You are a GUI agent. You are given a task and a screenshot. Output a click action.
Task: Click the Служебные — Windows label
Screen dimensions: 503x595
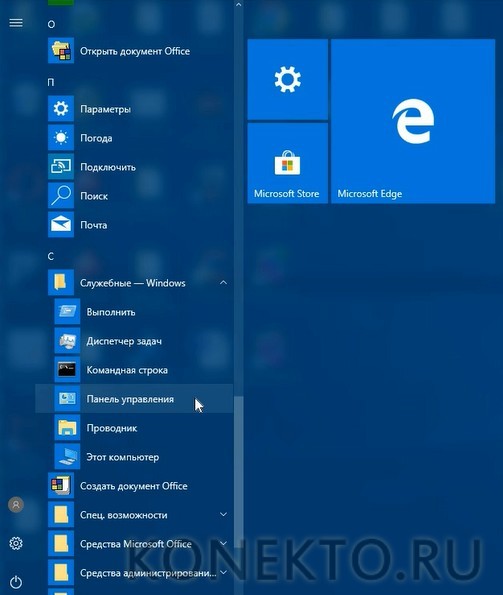pos(133,283)
